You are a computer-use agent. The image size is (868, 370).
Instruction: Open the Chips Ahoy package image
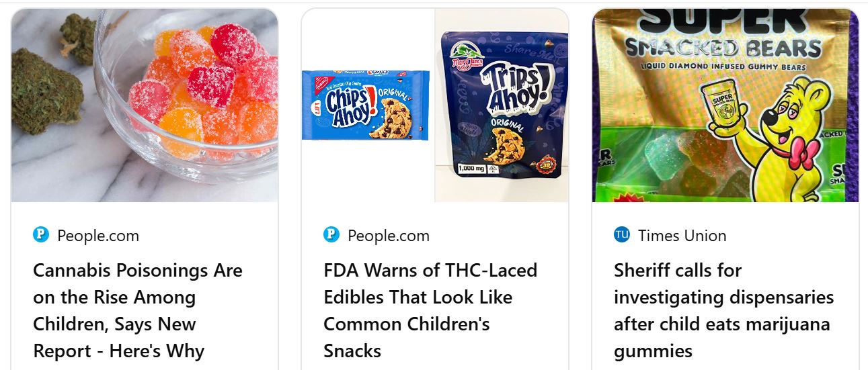[366, 105]
